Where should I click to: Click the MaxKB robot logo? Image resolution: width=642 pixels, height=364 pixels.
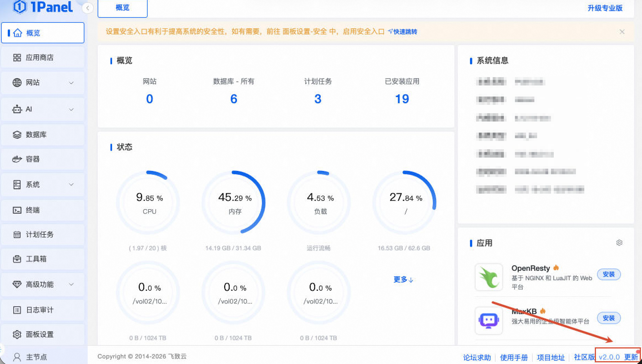[x=489, y=320]
